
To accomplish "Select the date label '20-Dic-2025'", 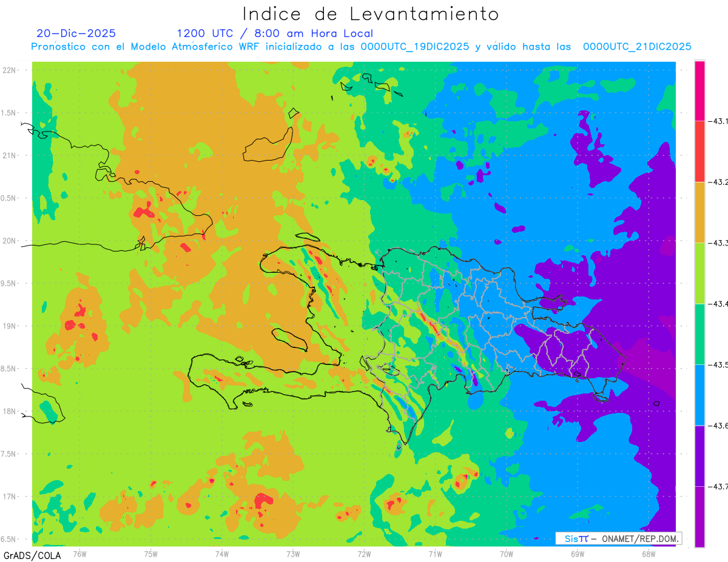I will tap(76, 33).
